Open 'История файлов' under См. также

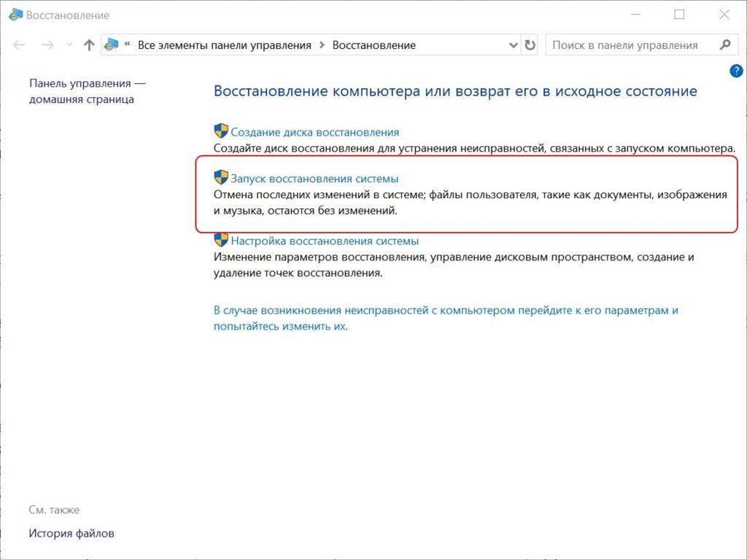(x=71, y=533)
